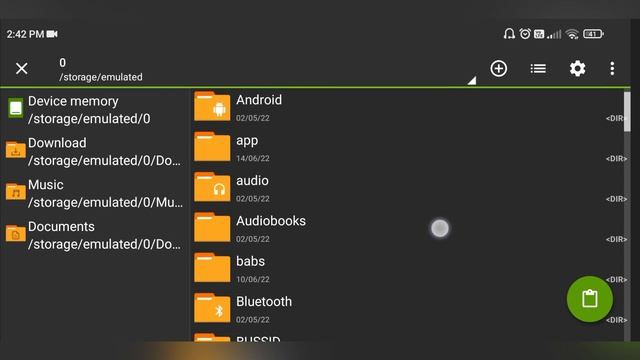
Task: Tap the Documents folder icon in the sidebar
Action: coord(16,233)
